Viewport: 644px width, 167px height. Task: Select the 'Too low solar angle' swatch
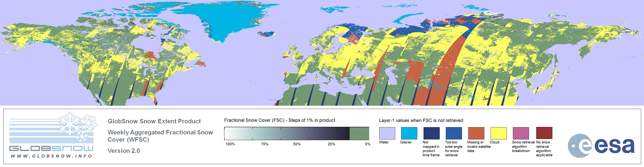coord(453,133)
